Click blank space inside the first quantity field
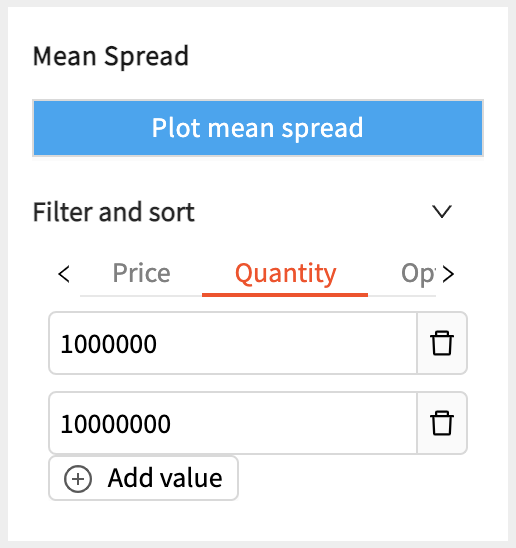 pyautogui.click(x=287, y=343)
